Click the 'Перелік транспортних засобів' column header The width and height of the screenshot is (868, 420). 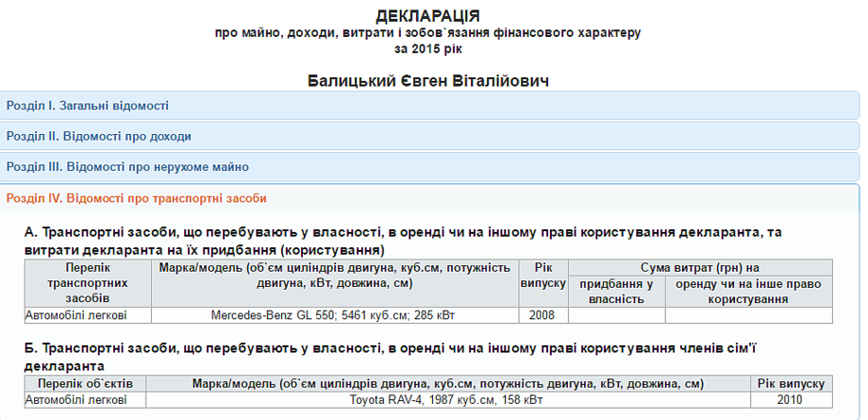[88, 283]
